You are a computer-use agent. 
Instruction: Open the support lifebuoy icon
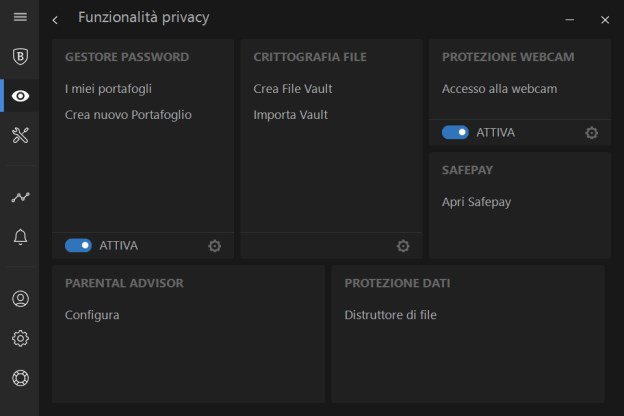(20, 378)
